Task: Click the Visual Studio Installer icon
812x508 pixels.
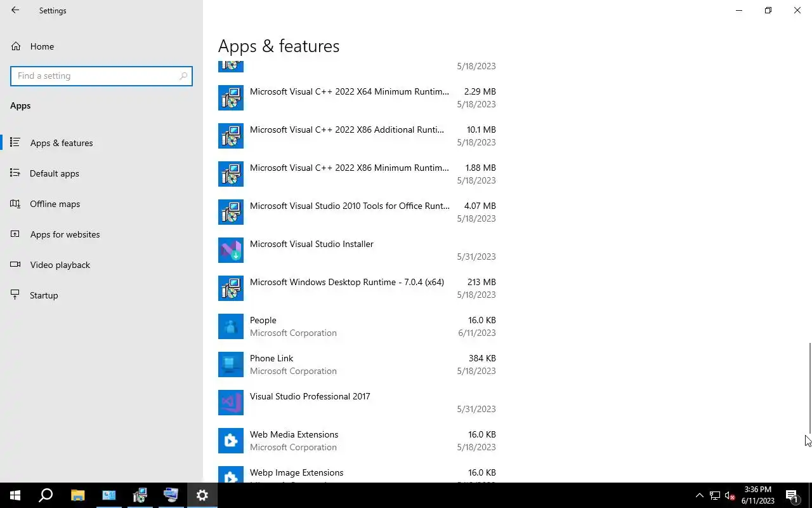Action: coord(231,250)
